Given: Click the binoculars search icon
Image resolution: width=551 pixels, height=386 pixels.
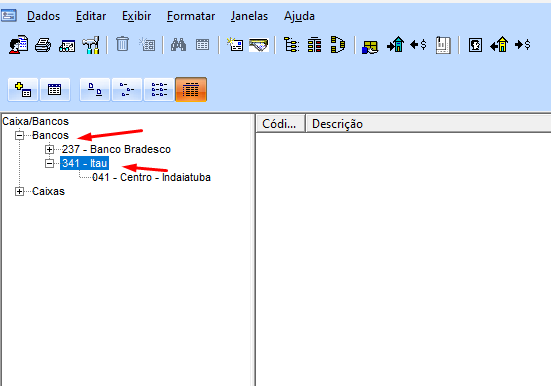Looking at the screenshot, I should 178,45.
